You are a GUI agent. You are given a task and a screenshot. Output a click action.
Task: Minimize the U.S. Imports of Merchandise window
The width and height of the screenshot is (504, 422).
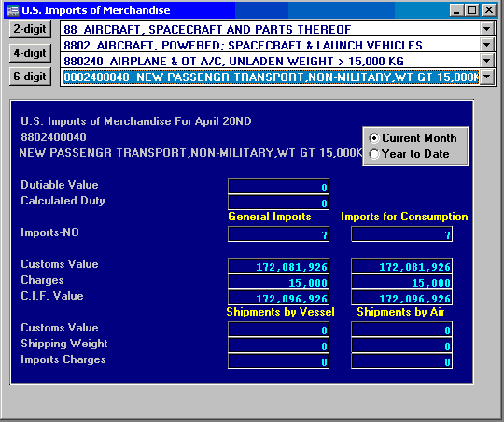[456, 10]
